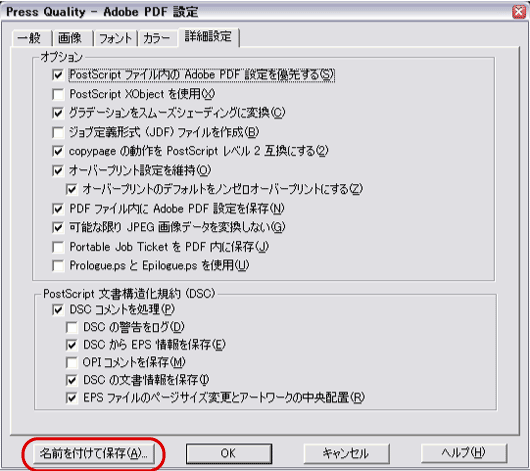The width and height of the screenshot is (530, 471).
Task: Toggle グラデーションをスムーズシェーディングに変換 checkbox
Action: (58, 113)
